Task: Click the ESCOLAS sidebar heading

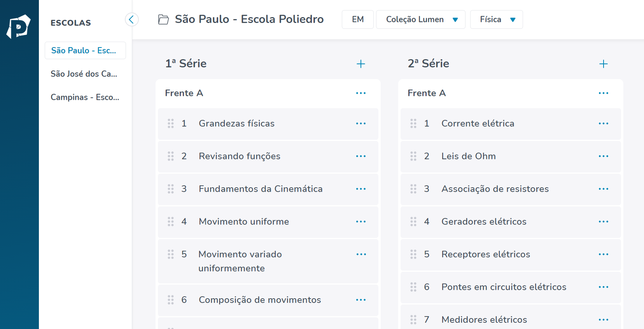Action: point(71,23)
